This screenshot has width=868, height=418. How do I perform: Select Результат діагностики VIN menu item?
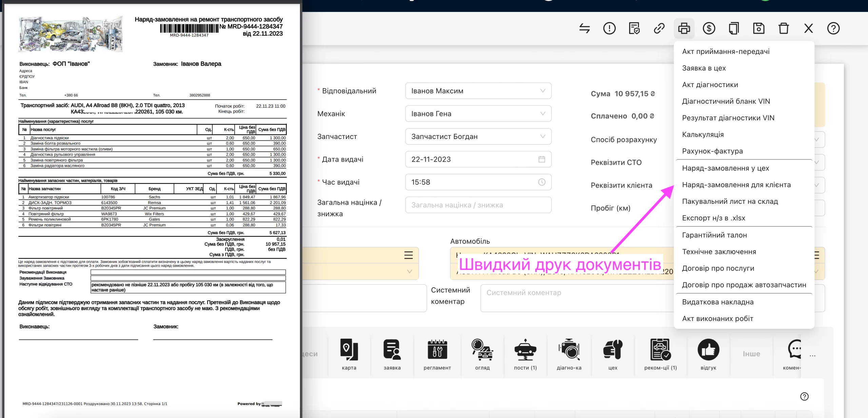pos(744,118)
